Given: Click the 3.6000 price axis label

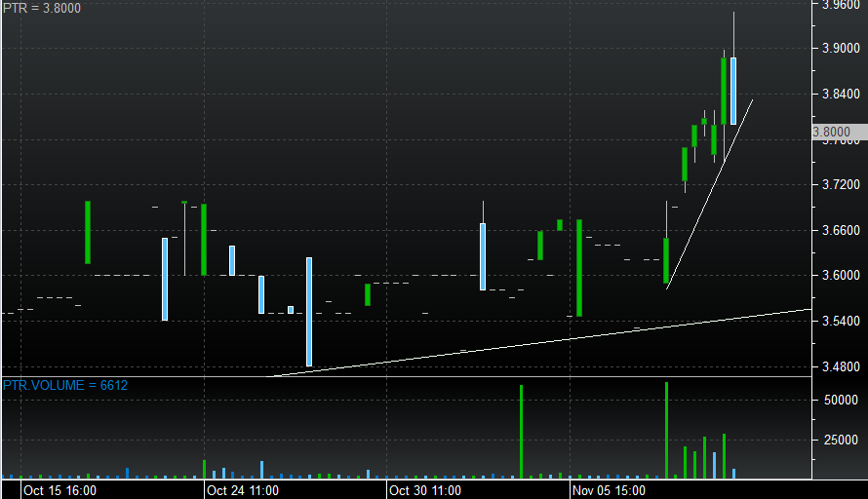Looking at the screenshot, I should click(840, 276).
